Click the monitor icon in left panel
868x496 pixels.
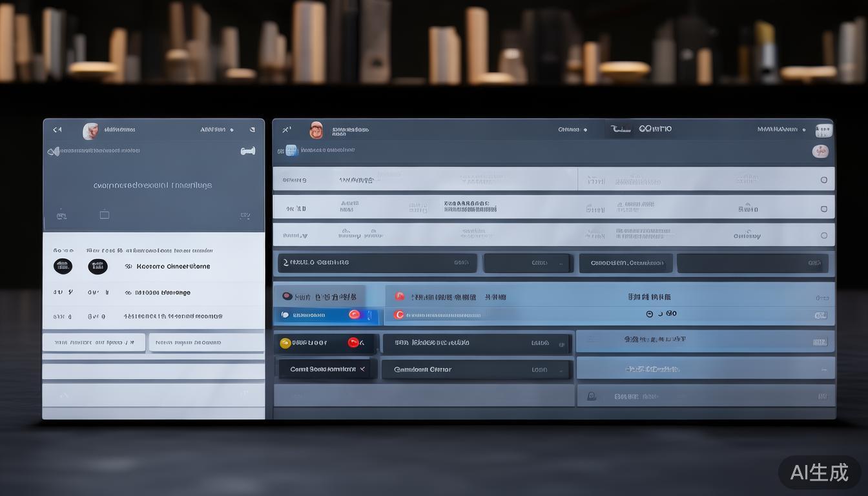104,214
